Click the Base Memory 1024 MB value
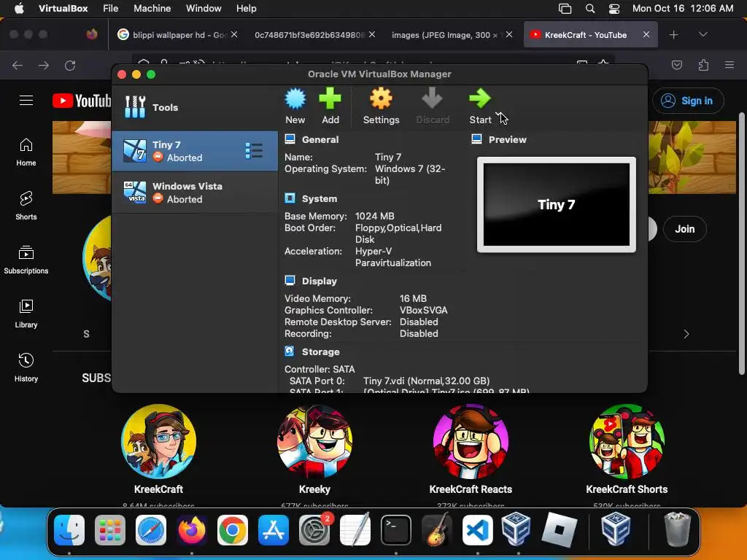 point(374,216)
